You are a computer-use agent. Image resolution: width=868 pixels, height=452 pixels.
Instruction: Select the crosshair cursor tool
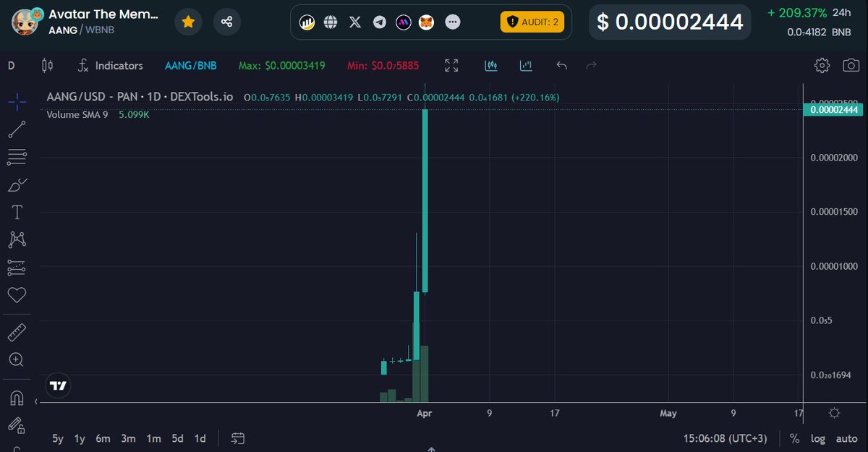click(17, 101)
